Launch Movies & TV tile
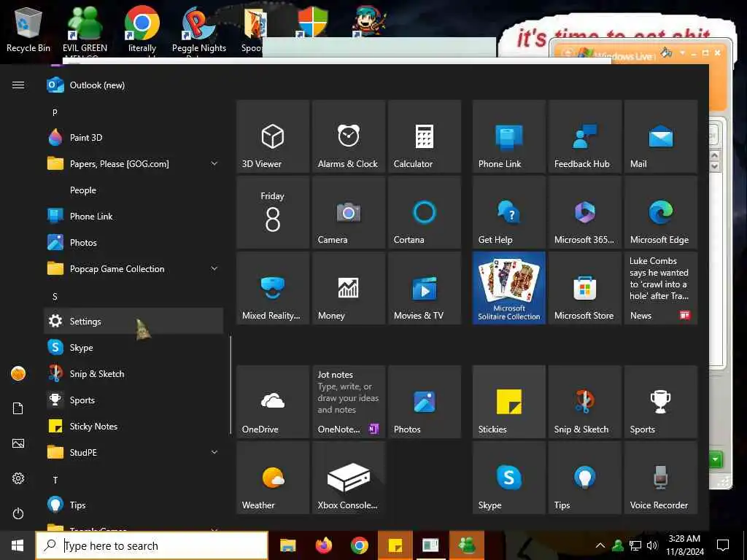This screenshot has width=747, height=560. [425, 288]
